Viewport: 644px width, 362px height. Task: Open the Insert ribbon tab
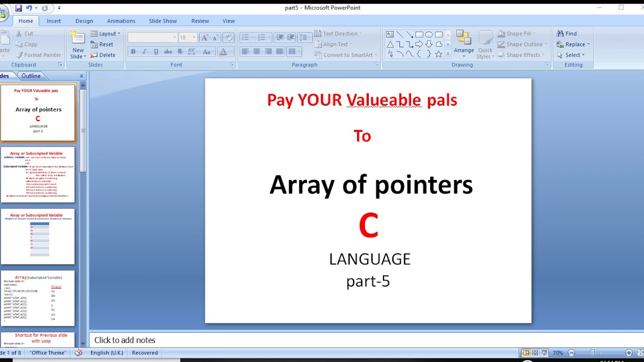(x=54, y=21)
